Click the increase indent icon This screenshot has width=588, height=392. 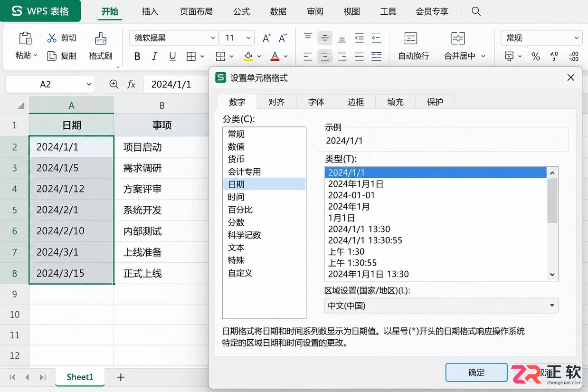(x=377, y=38)
